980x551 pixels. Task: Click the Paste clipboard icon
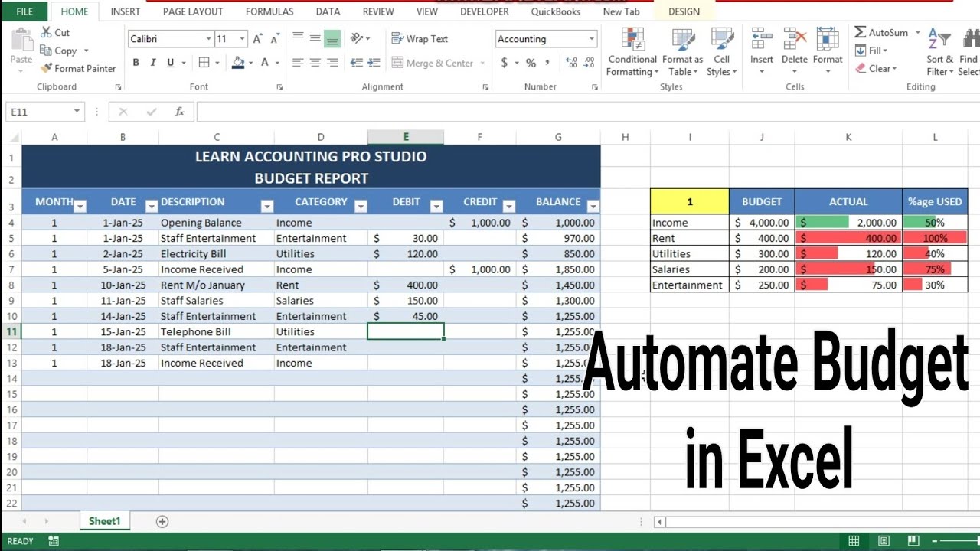click(x=21, y=40)
